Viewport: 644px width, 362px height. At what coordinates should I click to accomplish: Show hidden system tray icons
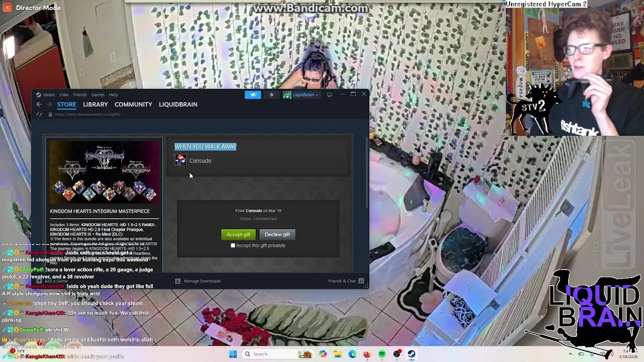click(570, 354)
